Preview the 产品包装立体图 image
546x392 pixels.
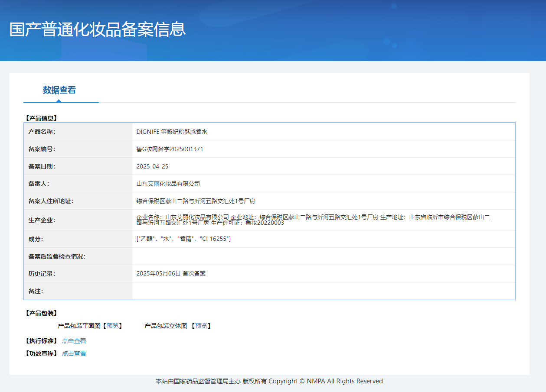(x=201, y=326)
